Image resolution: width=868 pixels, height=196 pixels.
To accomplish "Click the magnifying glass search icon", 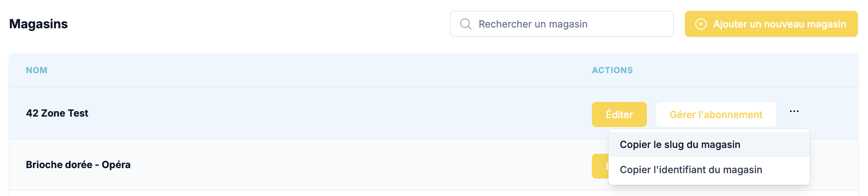I will click(465, 24).
